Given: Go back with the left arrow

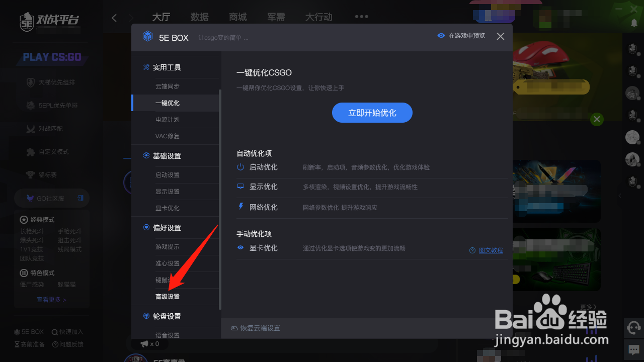Looking at the screenshot, I should tap(114, 18).
